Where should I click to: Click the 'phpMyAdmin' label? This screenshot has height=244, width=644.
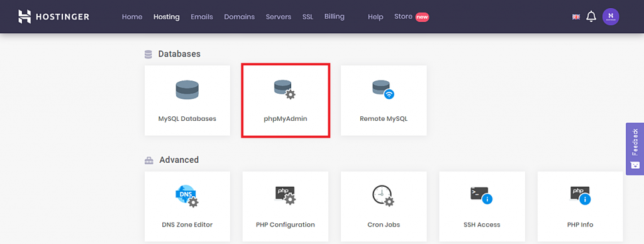[286, 119]
